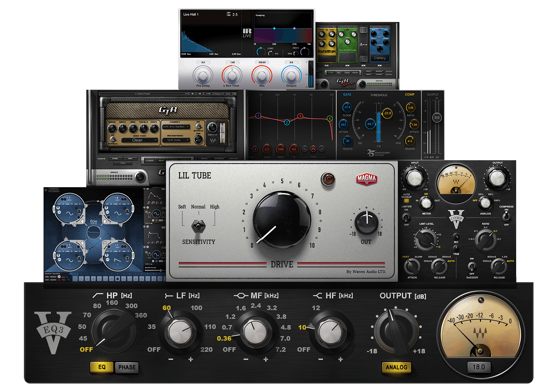The image size is (557, 392).
Task: Click the Save button on the GTR preset bar
Action: click(228, 94)
